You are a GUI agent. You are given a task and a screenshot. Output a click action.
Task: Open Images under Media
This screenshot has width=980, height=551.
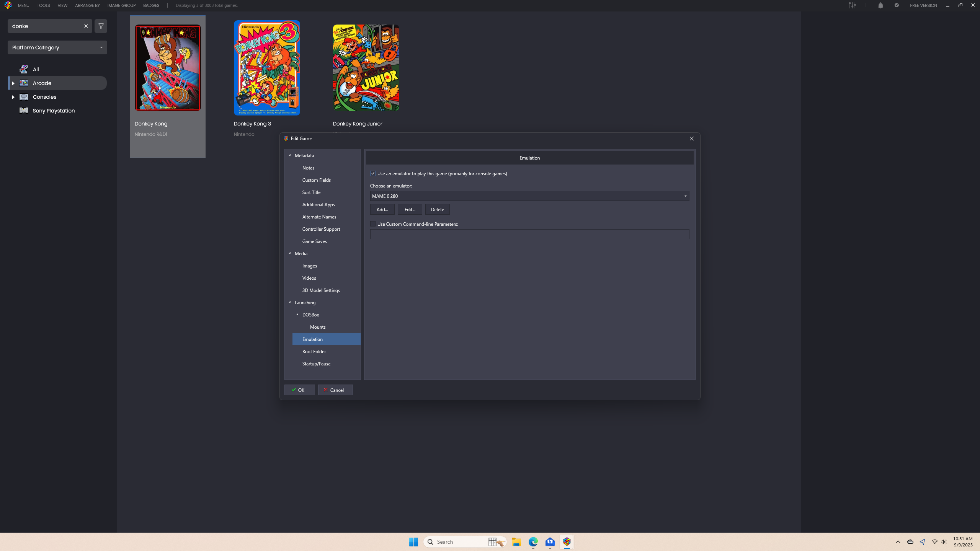click(x=309, y=266)
